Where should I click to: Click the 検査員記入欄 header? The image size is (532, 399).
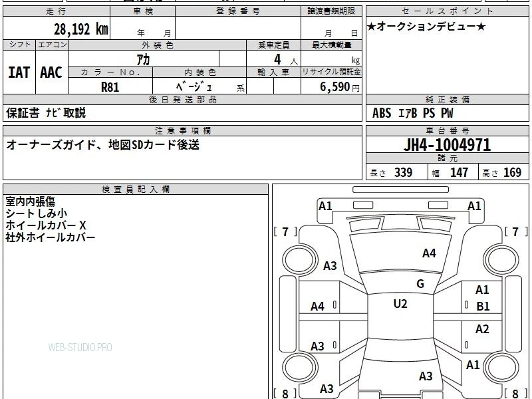pyautogui.click(x=136, y=190)
